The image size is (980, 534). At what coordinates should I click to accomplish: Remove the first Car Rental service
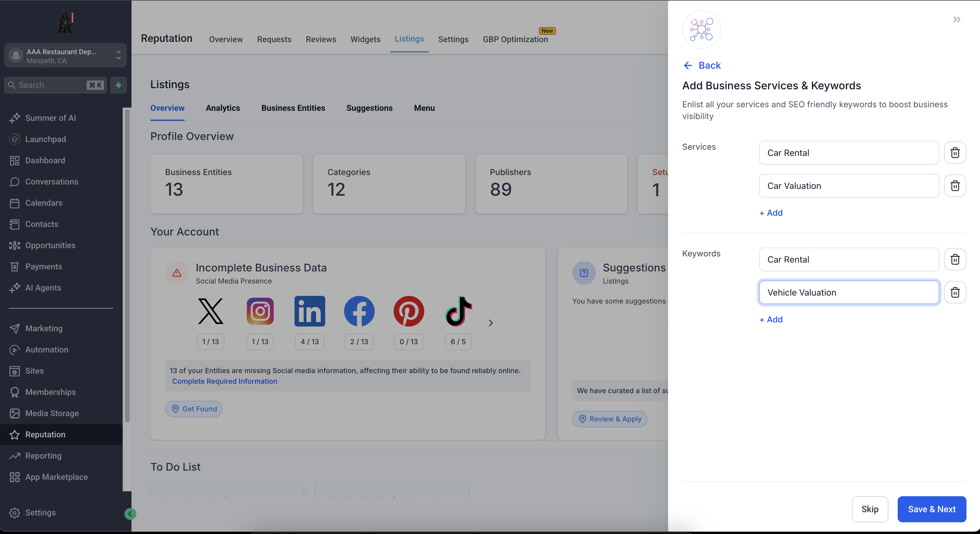pyautogui.click(x=955, y=153)
